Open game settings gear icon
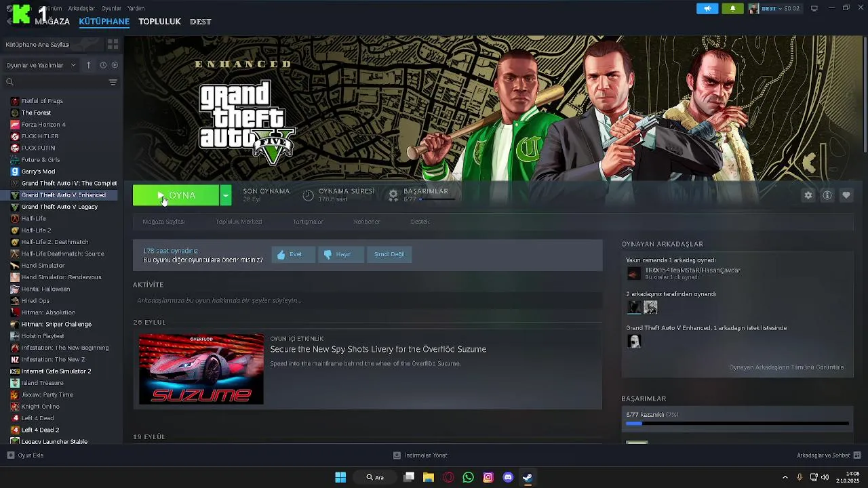The image size is (868, 488). coord(808,195)
